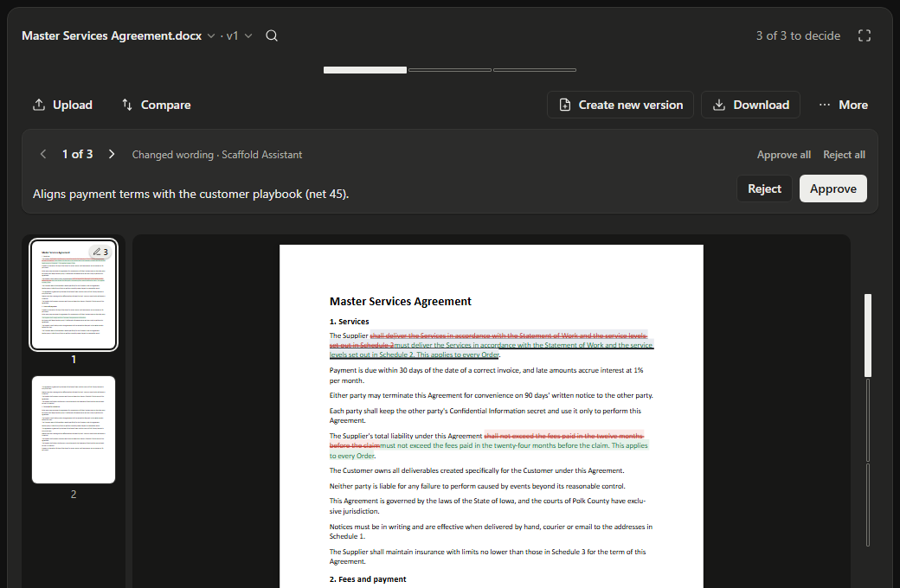This screenshot has height=588, width=900.
Task: Click the 'Payment is due within 30 days' paragraph
Action: 486,375
